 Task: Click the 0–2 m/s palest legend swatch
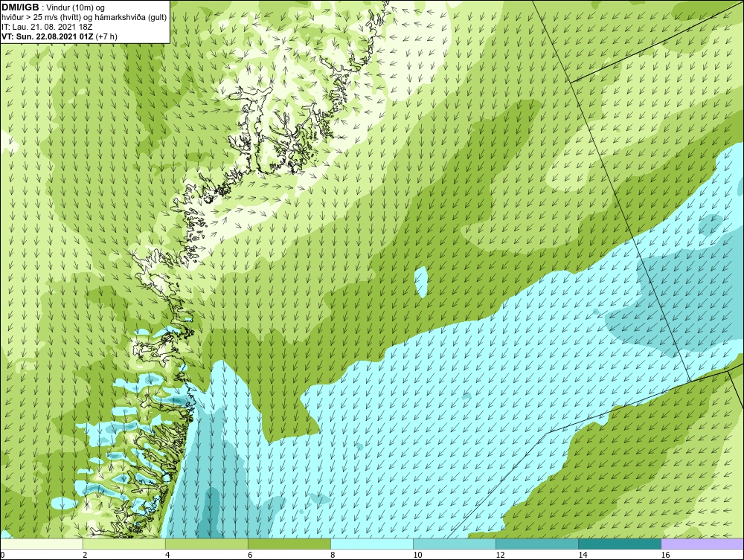tap(42, 544)
